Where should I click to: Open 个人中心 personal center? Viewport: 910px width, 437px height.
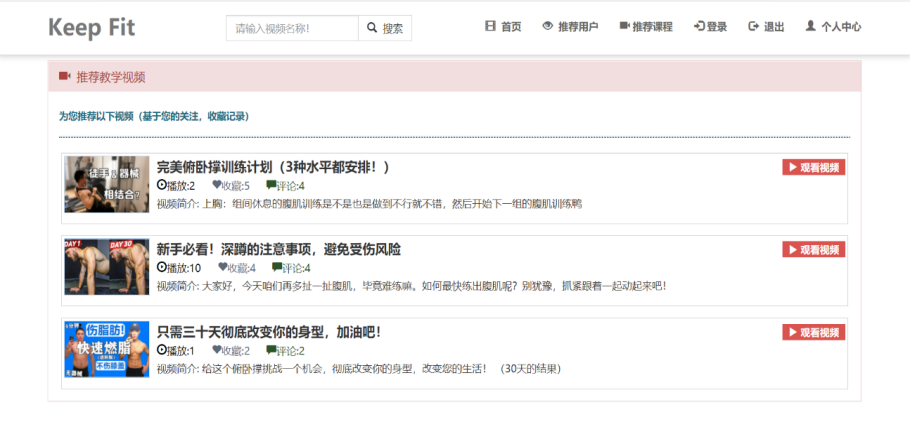[833, 27]
